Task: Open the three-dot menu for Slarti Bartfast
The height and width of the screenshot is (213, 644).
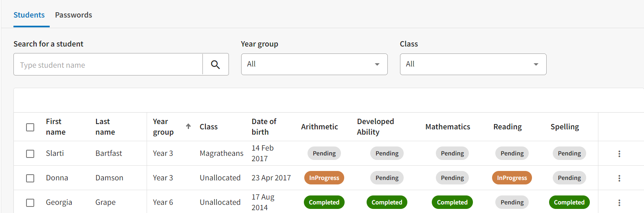Action: pyautogui.click(x=619, y=154)
